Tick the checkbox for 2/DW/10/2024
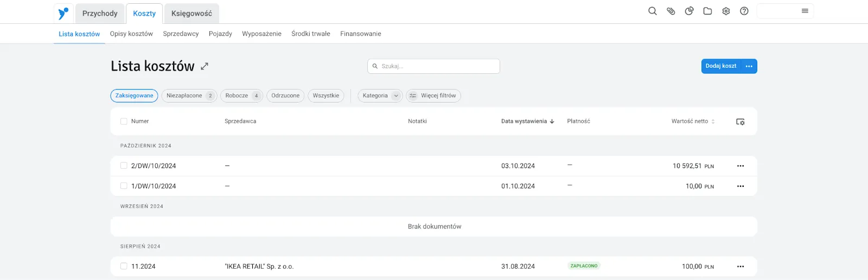 (124, 166)
